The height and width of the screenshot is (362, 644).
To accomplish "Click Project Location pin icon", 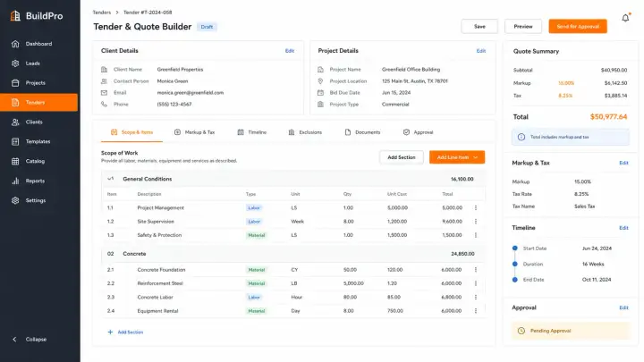I will click(320, 81).
